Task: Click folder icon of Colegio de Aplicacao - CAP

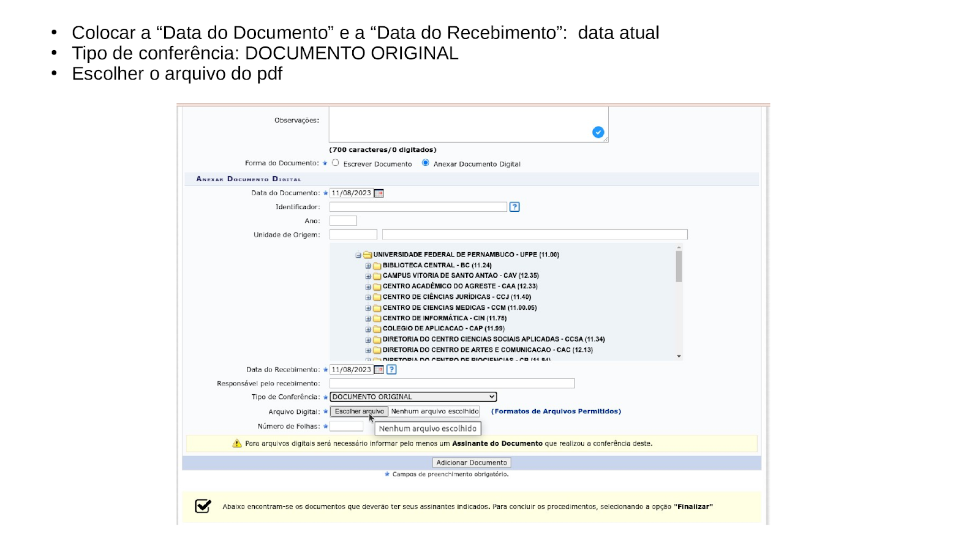Action: (x=377, y=329)
